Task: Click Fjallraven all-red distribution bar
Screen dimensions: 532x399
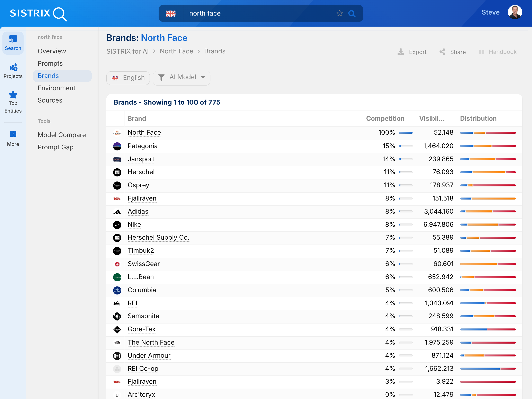Action: pos(488,382)
